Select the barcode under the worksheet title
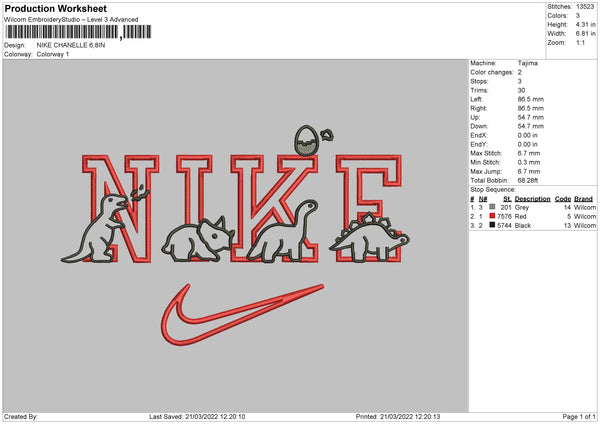This screenshot has width=600, height=424. point(78,32)
